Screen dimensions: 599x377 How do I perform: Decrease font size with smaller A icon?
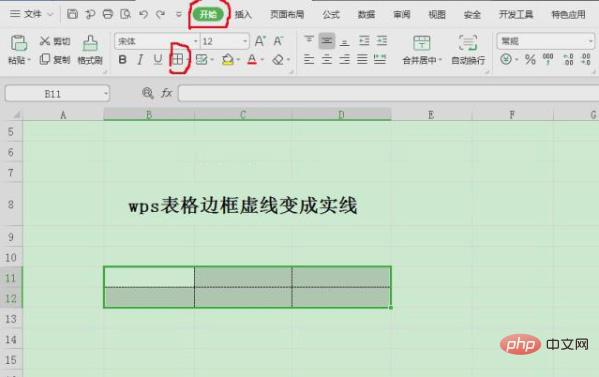click(278, 41)
